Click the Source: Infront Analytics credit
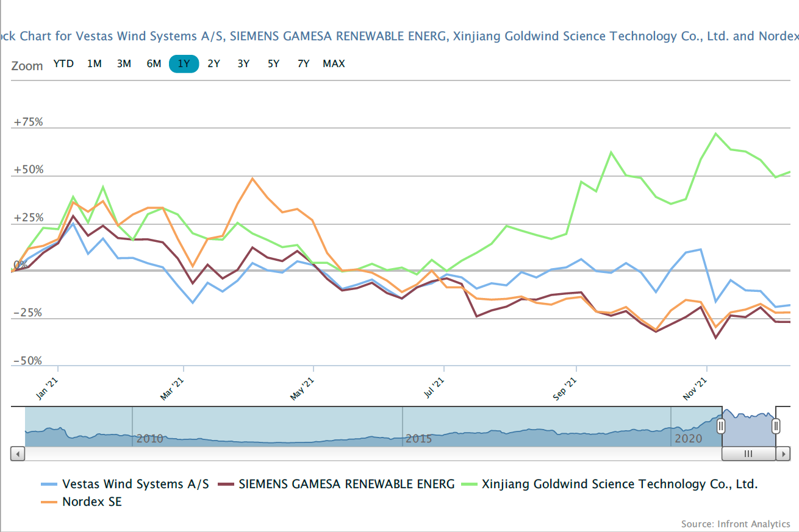This screenshot has height=532, width=799. coord(736,523)
